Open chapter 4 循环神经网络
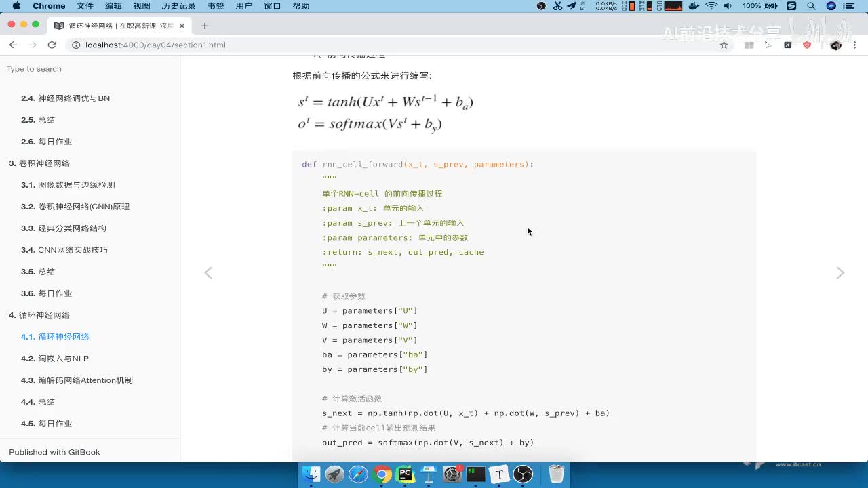Screen dimensions: 868x488 pos(39,315)
